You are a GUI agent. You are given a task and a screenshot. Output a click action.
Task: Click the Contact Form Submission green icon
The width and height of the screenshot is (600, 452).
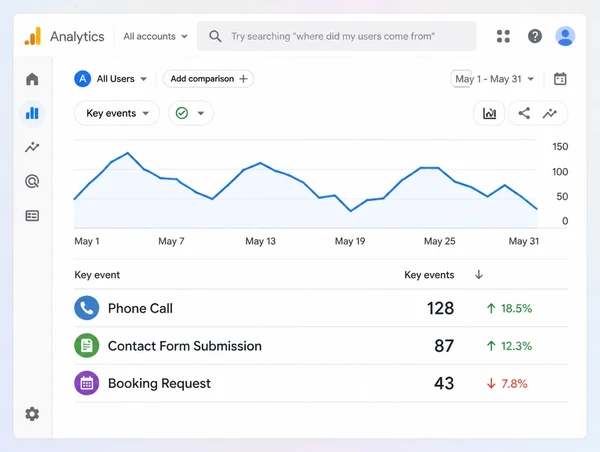(86, 346)
